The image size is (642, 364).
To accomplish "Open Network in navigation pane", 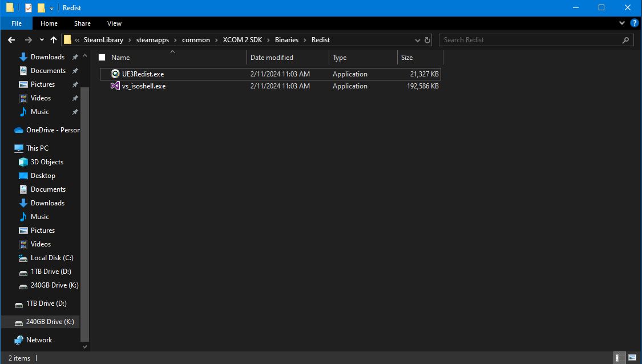I will click(33, 340).
